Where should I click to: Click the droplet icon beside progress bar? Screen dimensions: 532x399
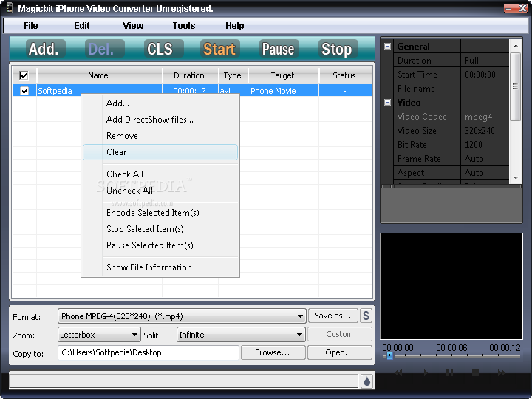click(x=366, y=382)
